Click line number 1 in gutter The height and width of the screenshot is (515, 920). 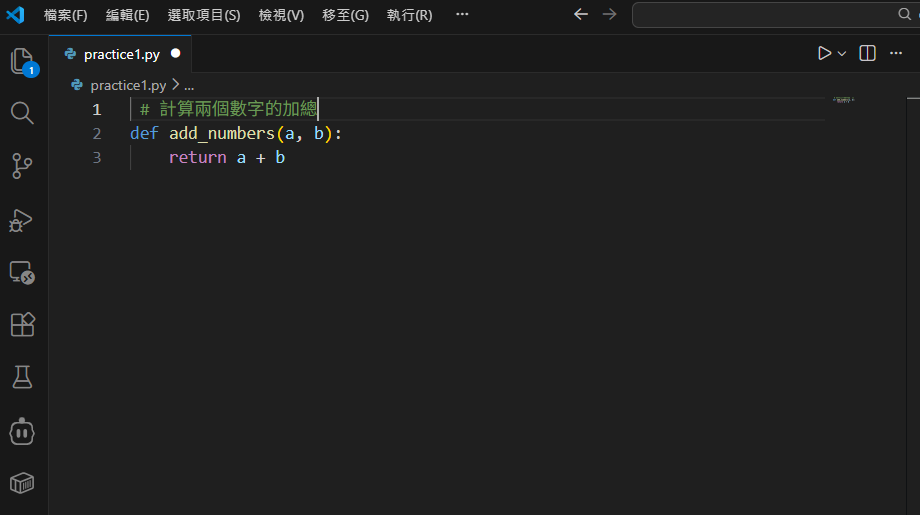[x=97, y=110]
